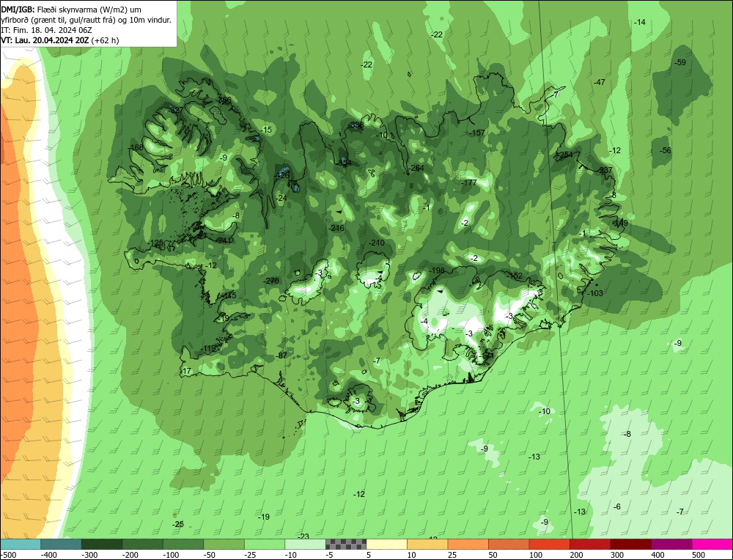Click the checkered -5 to 5 legend swatch

click(346, 544)
